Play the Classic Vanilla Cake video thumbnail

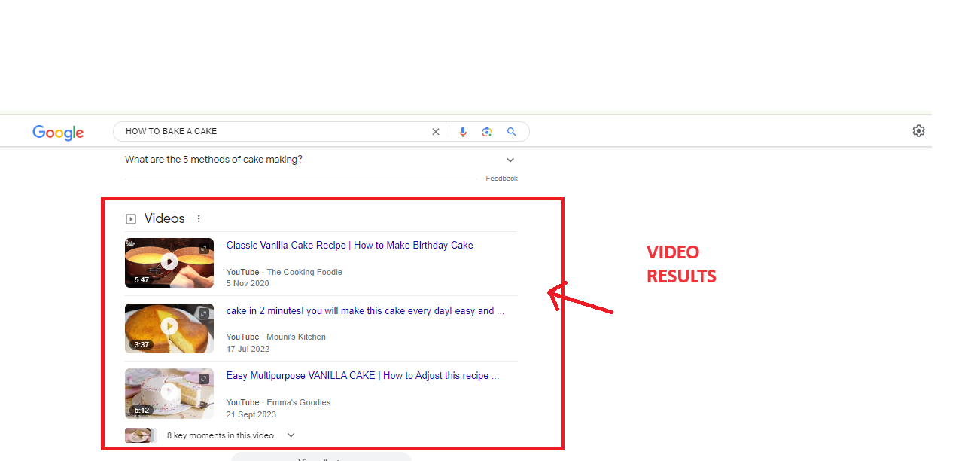click(x=169, y=262)
